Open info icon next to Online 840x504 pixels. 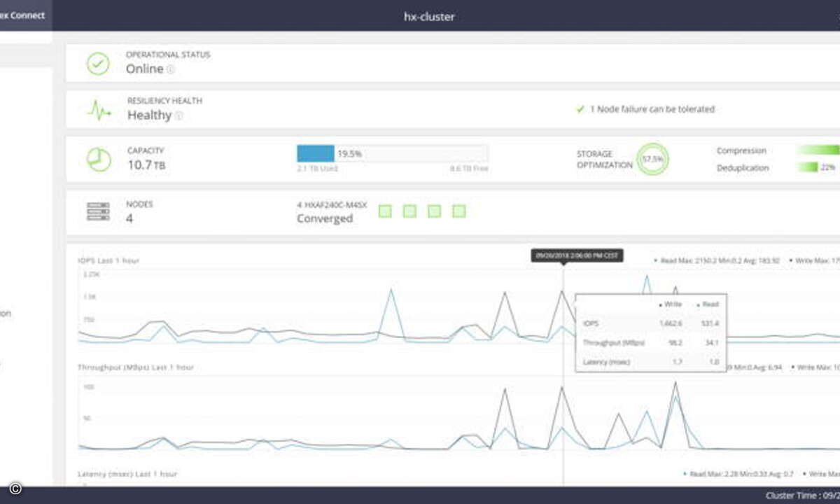click(x=171, y=69)
